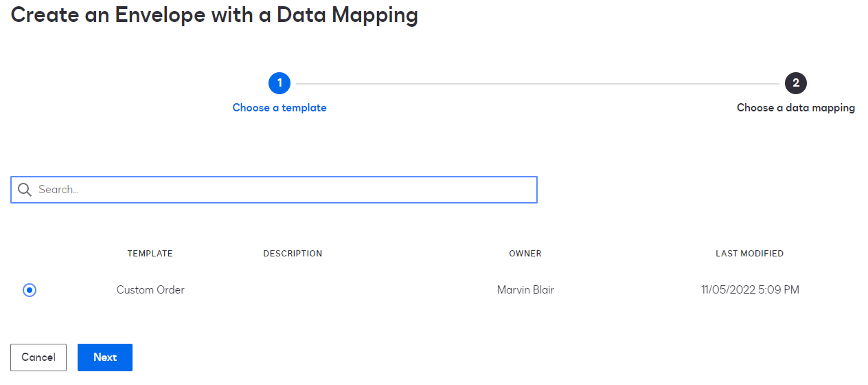Click the DESCRIPTION column header
Screen dimensions: 868x385
pyautogui.click(x=293, y=254)
